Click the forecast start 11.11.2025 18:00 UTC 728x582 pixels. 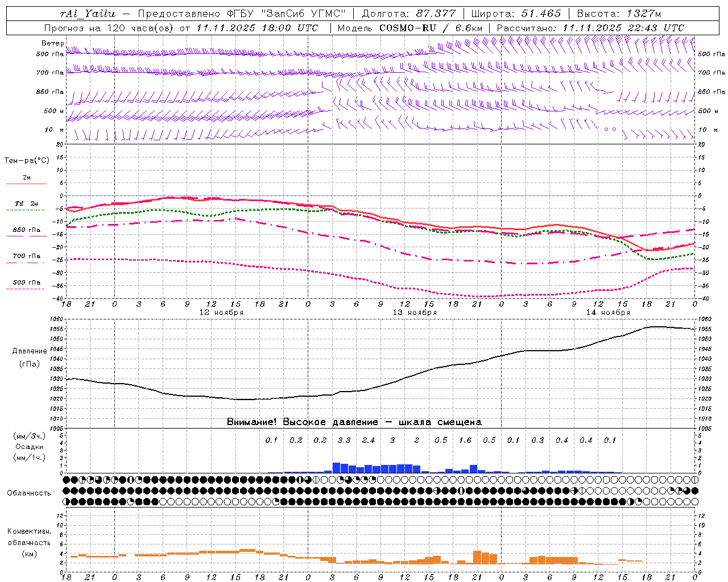click(257, 28)
